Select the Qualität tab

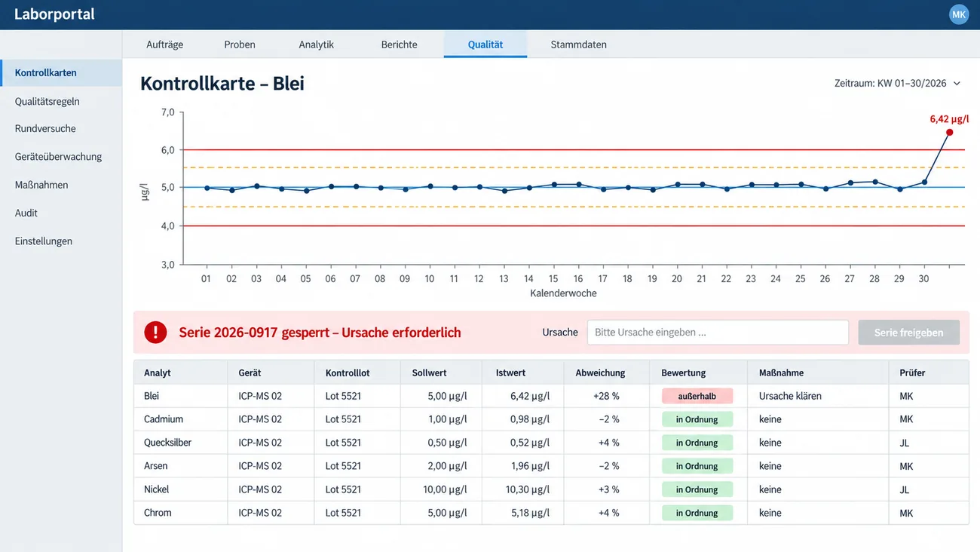point(485,44)
